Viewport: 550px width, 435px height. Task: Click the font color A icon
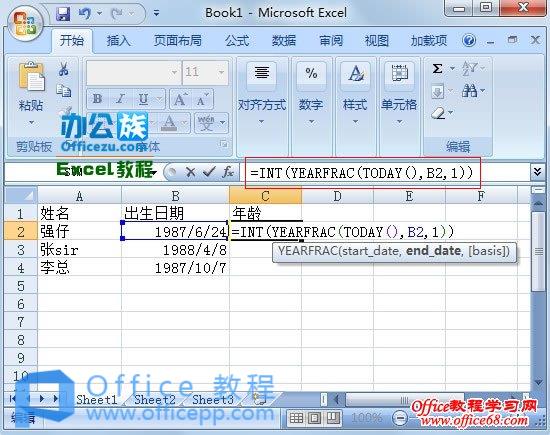[x=169, y=122]
